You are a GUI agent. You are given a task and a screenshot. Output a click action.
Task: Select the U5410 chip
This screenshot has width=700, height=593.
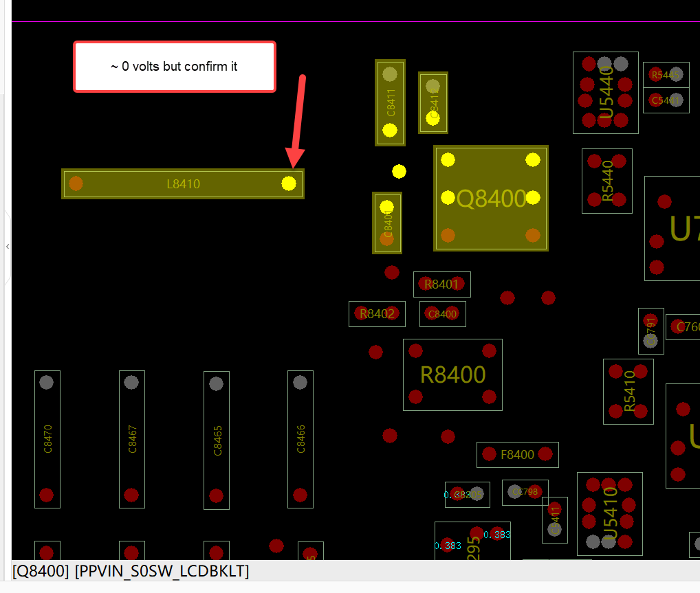coord(610,513)
